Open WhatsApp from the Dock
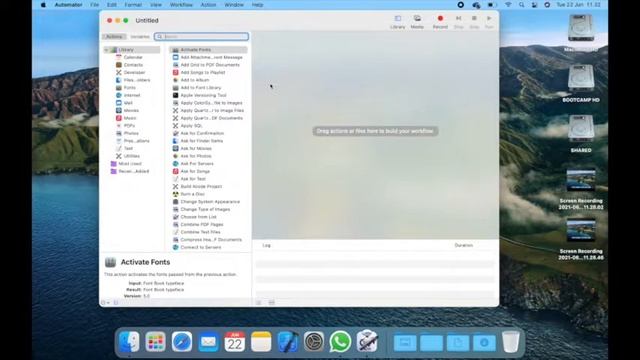This screenshot has width=640, height=360. pos(340,342)
